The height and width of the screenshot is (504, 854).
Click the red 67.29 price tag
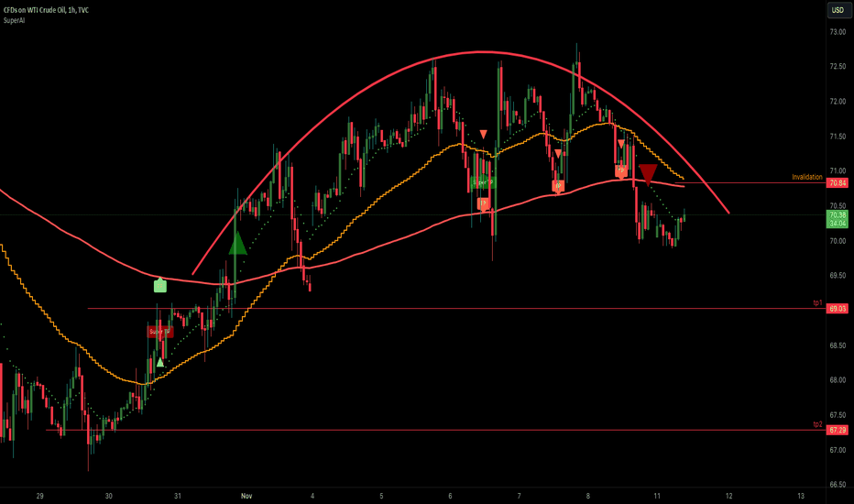(838, 431)
